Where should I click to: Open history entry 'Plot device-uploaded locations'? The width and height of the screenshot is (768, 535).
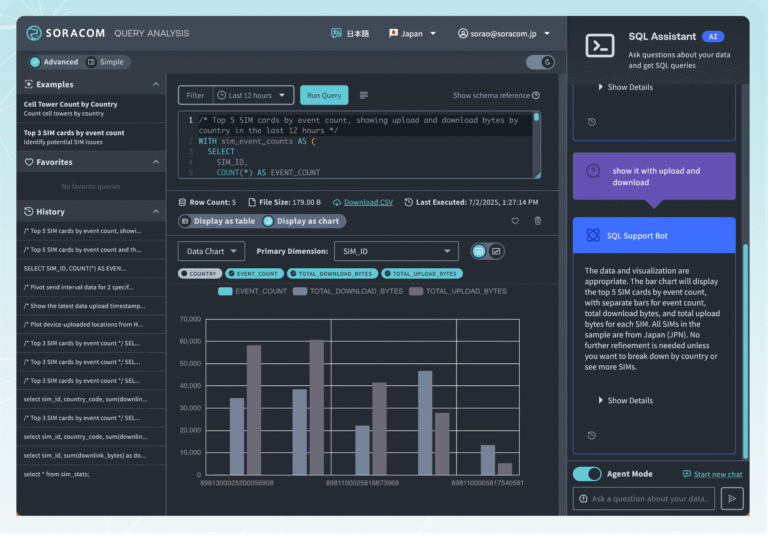click(91, 324)
